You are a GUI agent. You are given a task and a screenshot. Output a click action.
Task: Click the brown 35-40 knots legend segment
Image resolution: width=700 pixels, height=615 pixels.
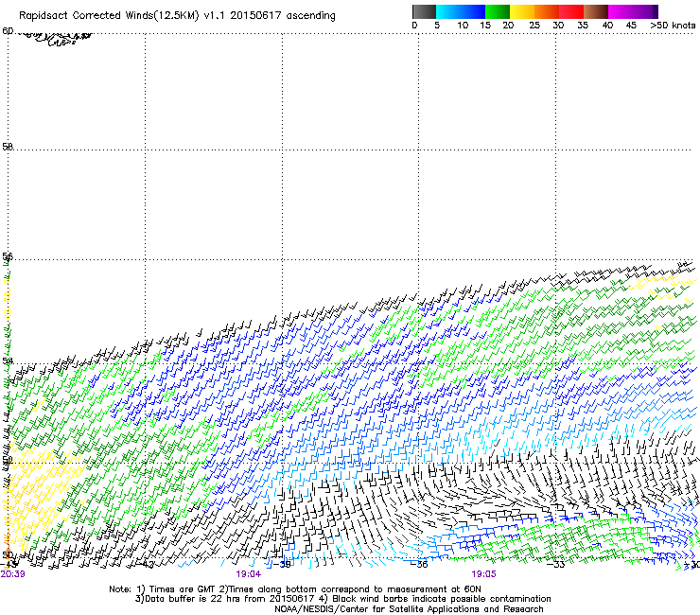(x=596, y=11)
